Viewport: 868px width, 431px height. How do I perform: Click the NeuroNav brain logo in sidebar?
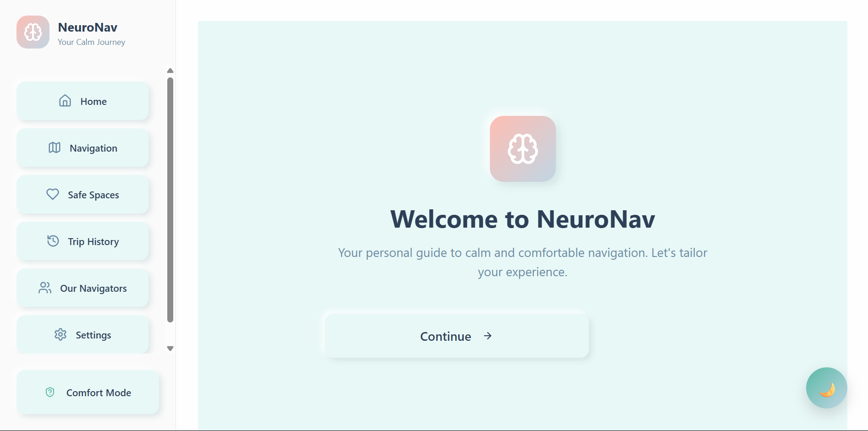[33, 32]
